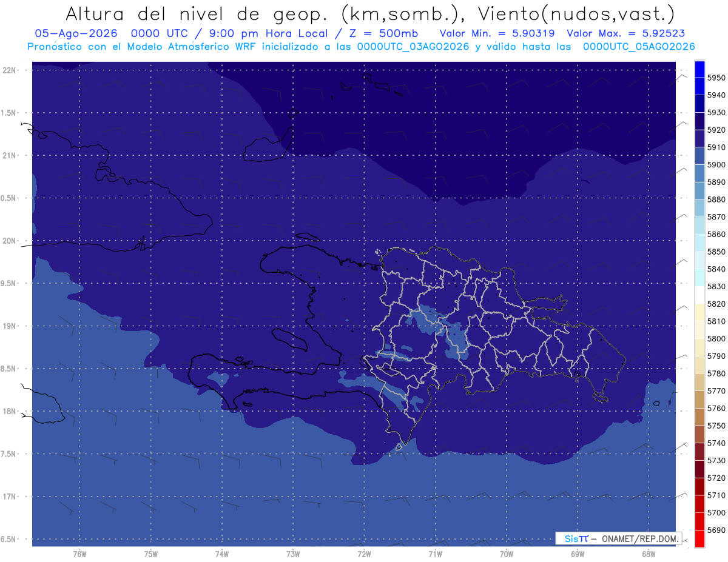Image resolution: width=728 pixels, height=562 pixels.
Task: Click the 73W longitude label
Action: [292, 554]
